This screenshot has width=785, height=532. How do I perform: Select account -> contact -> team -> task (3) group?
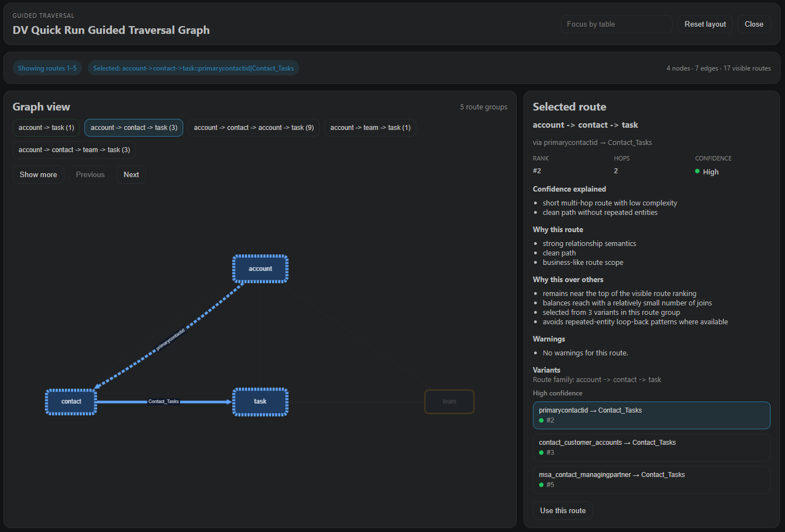coord(74,150)
